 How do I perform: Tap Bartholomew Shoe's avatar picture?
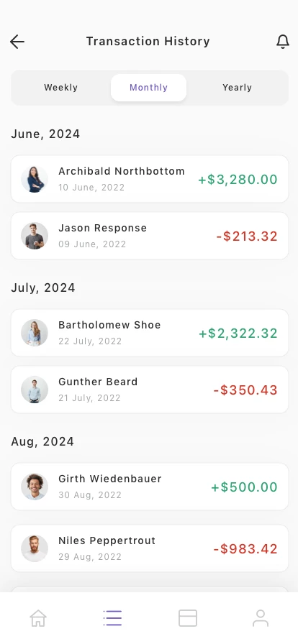(x=35, y=333)
